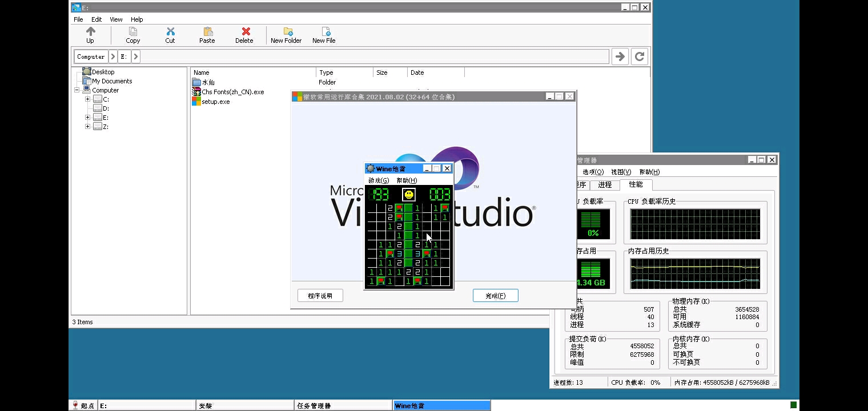The width and height of the screenshot is (868, 411).
Task: Click the 起点 start button on taskbar
Action: coord(82,406)
